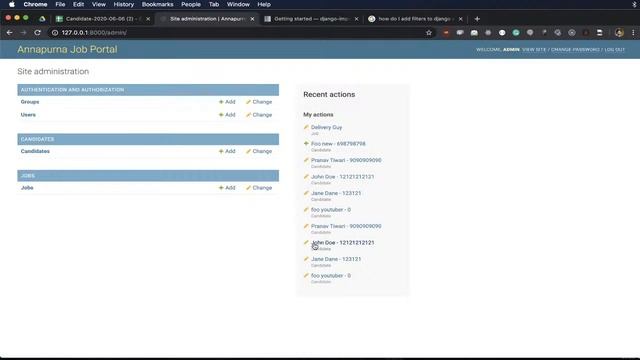The image size is (640, 360).
Task: Click the VIEW SITE link
Action: [x=534, y=49]
